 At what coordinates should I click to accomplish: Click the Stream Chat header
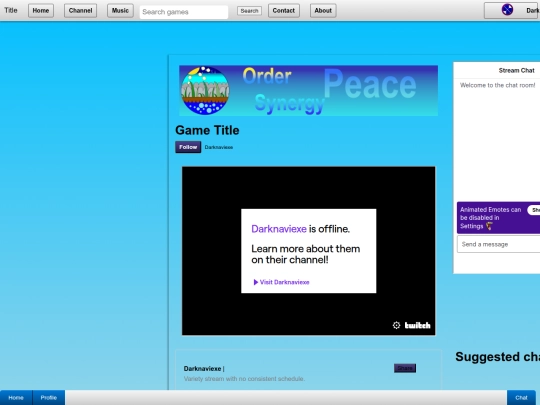pos(517,71)
